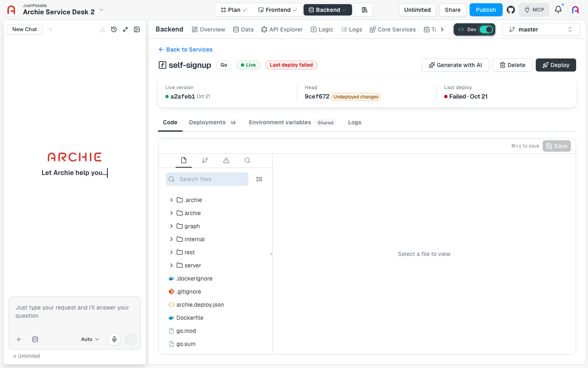Focus the Search files field
The height and width of the screenshot is (368, 588).
click(207, 179)
